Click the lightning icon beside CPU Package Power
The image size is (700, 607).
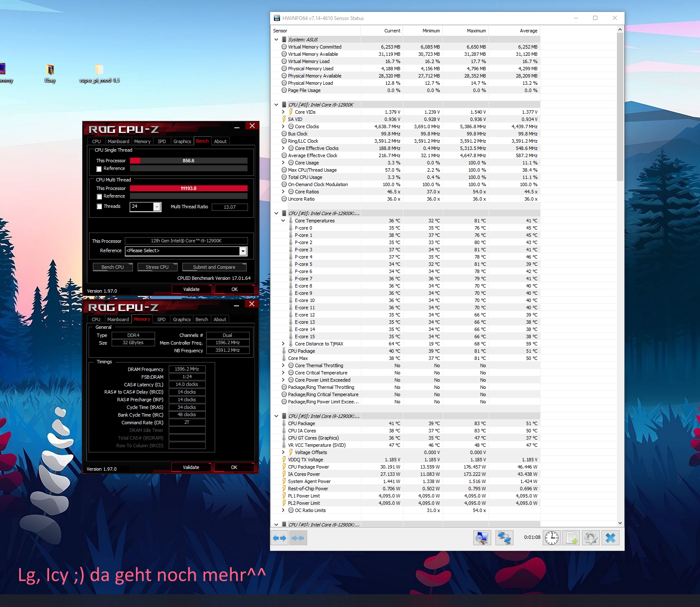[x=284, y=467]
